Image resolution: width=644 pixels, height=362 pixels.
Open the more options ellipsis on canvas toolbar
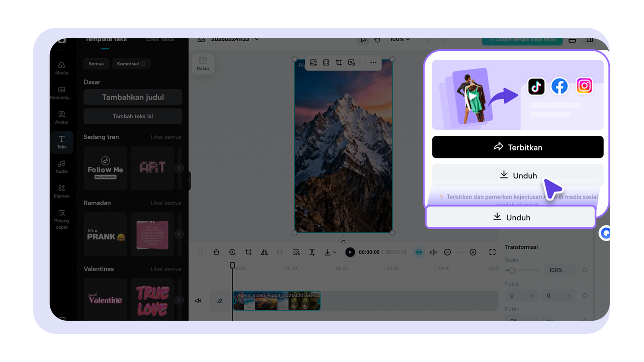click(373, 63)
